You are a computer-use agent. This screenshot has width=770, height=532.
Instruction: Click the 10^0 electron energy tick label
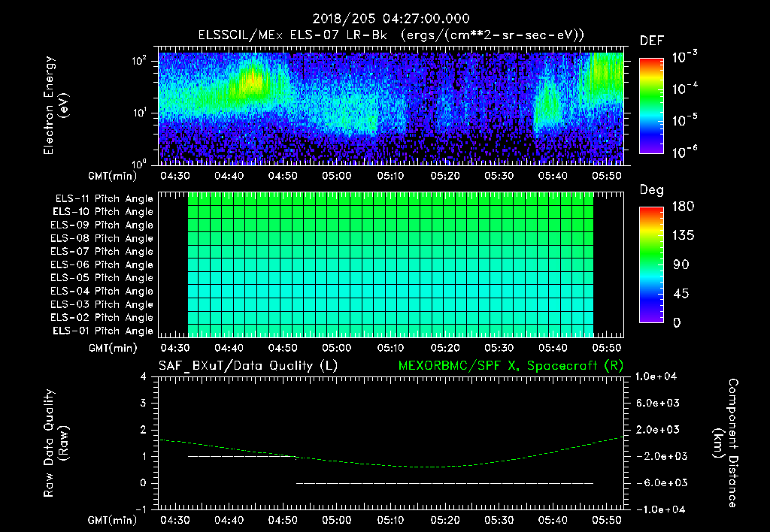[139, 164]
